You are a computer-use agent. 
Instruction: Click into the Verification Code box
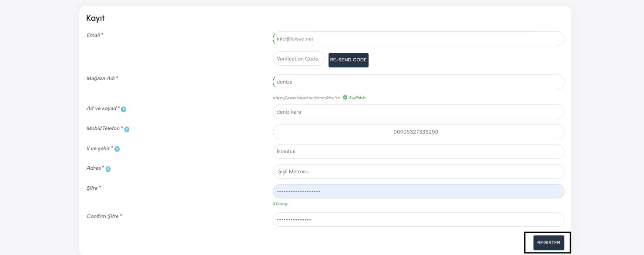[x=299, y=59]
